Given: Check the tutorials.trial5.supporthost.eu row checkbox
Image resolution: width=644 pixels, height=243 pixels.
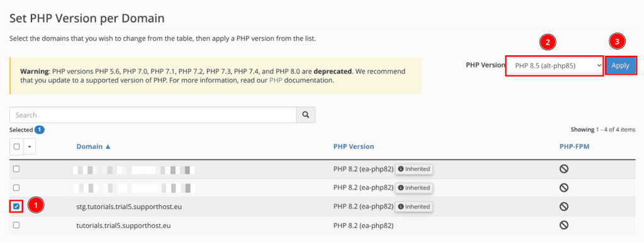Looking at the screenshot, I should pos(16,225).
